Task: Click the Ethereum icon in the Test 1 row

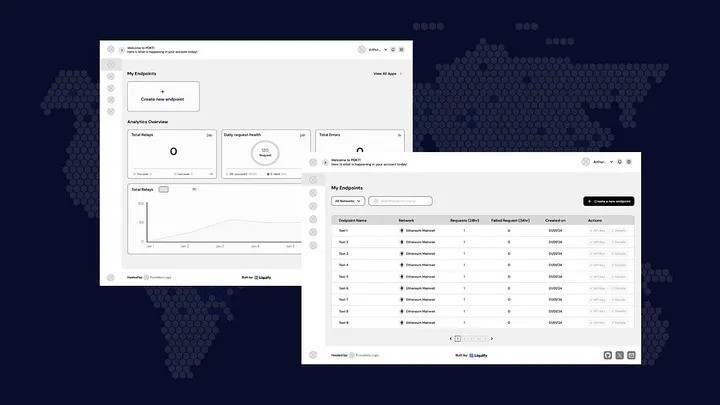Action: (x=402, y=231)
